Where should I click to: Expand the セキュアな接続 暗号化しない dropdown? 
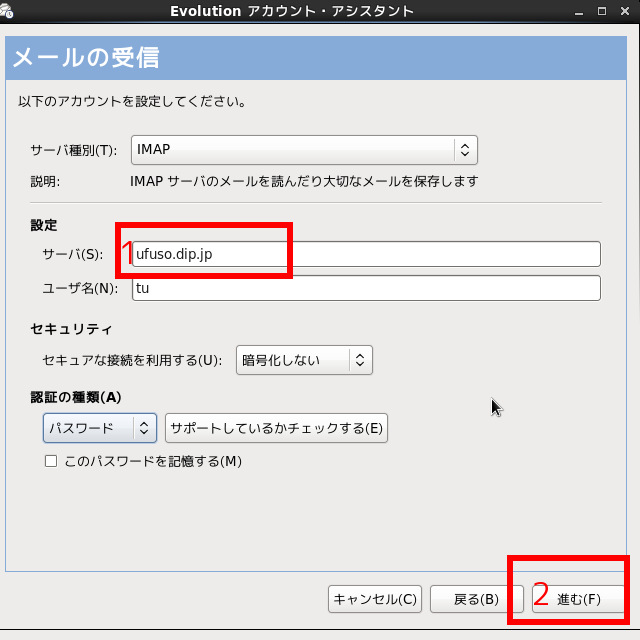[x=304, y=360]
